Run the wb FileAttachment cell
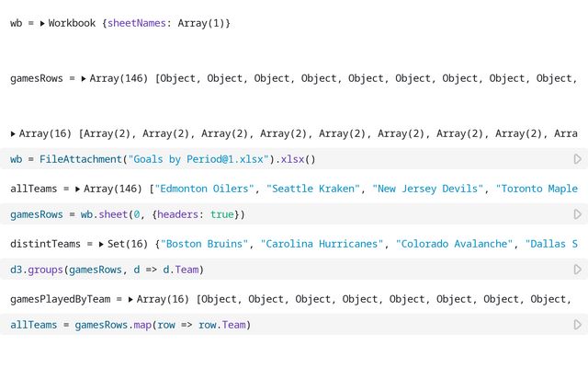The width and height of the screenshot is (588, 368). pyautogui.click(x=577, y=159)
